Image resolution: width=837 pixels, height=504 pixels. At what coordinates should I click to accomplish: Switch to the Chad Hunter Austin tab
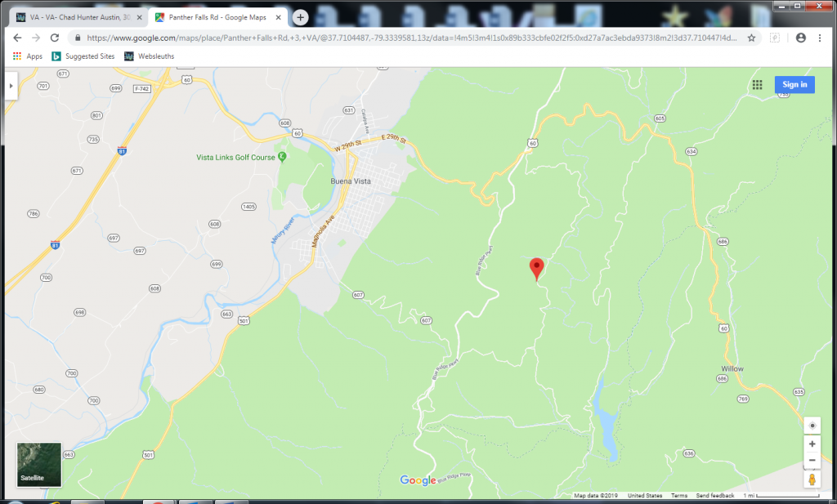click(x=74, y=17)
